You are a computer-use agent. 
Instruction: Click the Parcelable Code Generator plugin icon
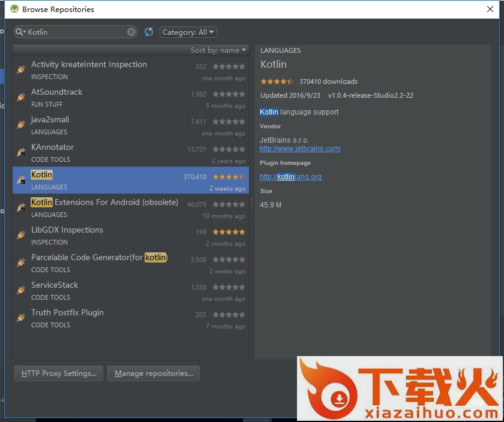[x=21, y=263]
